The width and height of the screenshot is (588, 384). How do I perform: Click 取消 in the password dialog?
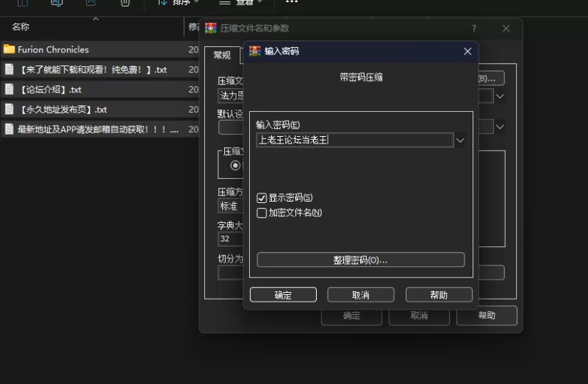[361, 295]
